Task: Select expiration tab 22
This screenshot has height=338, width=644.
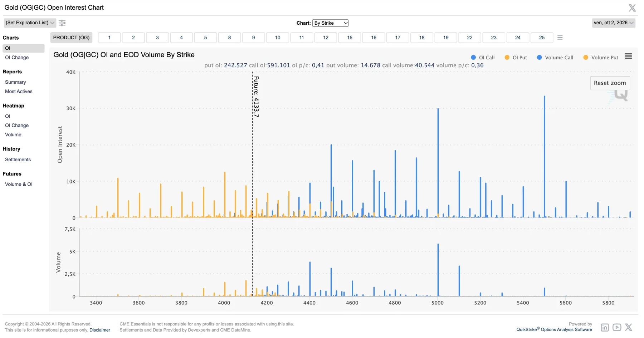Action: [470, 38]
